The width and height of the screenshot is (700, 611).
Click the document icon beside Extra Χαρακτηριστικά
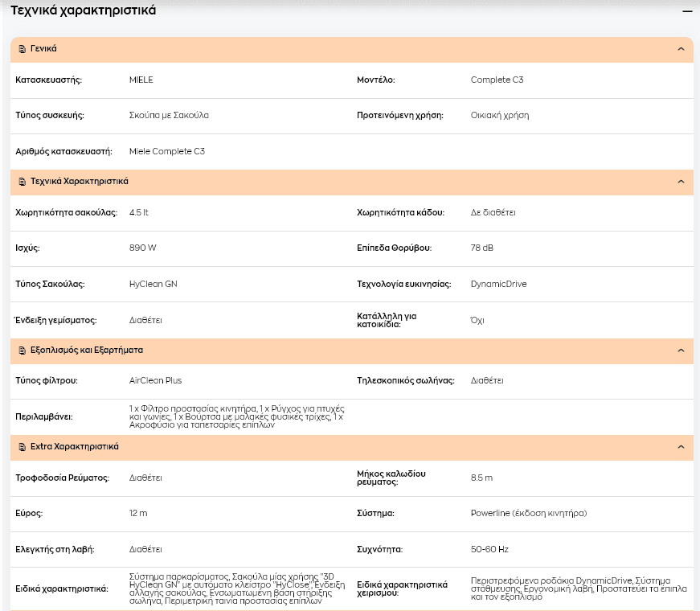23,447
